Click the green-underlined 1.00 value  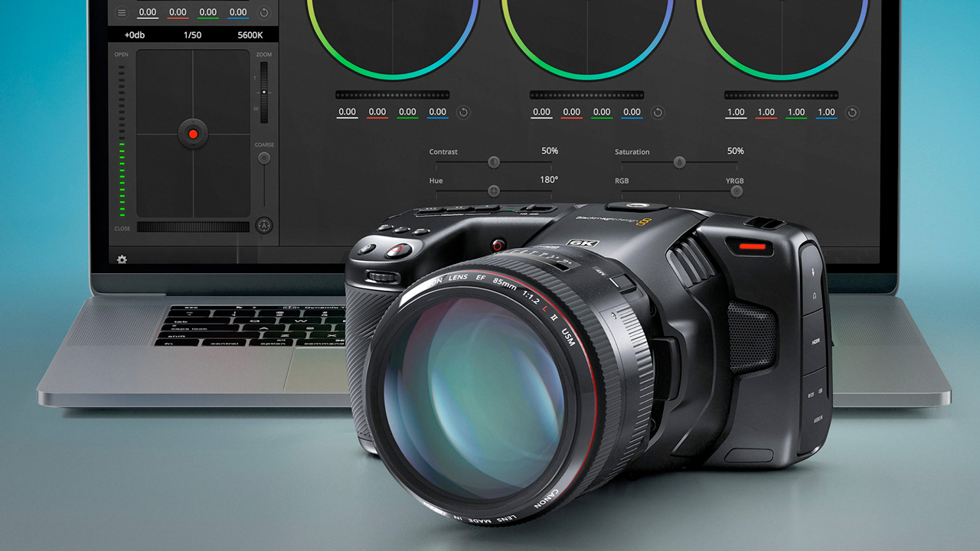pos(796,112)
